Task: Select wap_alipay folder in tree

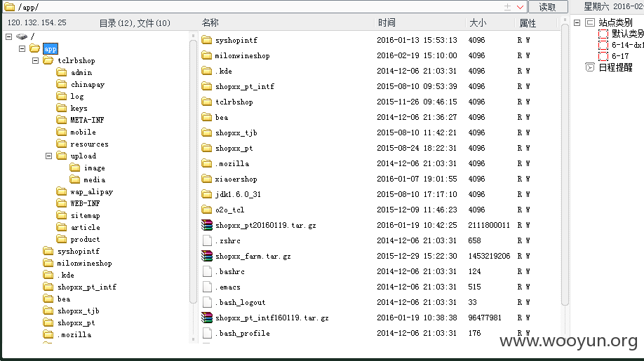Action: tap(92, 191)
